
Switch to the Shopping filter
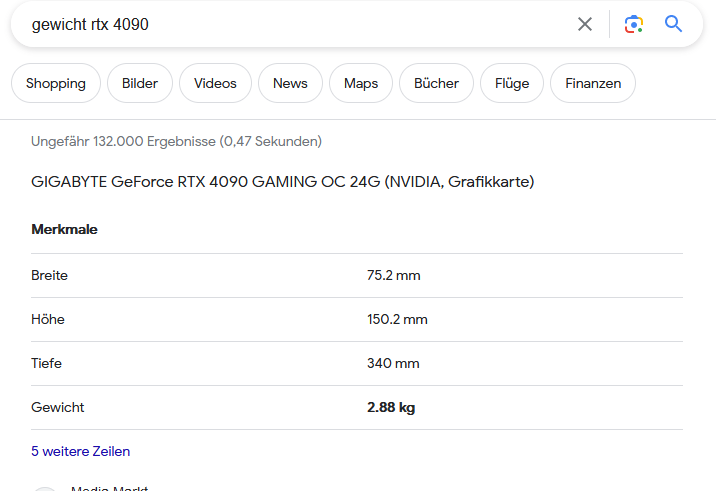[56, 83]
